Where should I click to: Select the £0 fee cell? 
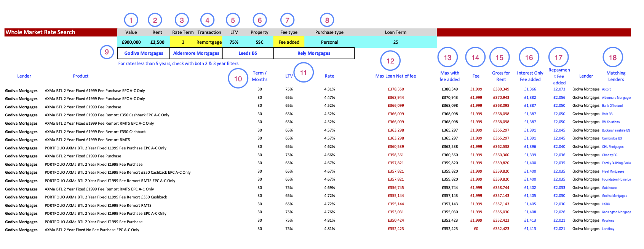[476, 229]
